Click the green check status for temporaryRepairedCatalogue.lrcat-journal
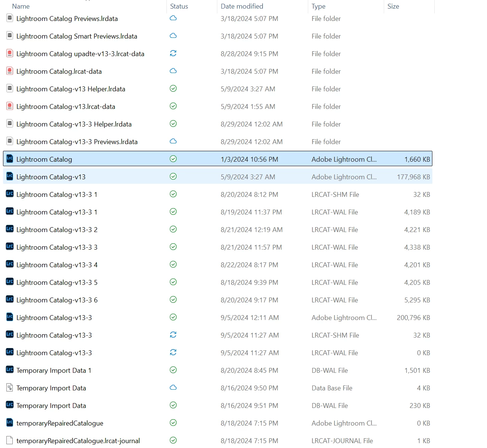487x448 pixels. tap(173, 440)
